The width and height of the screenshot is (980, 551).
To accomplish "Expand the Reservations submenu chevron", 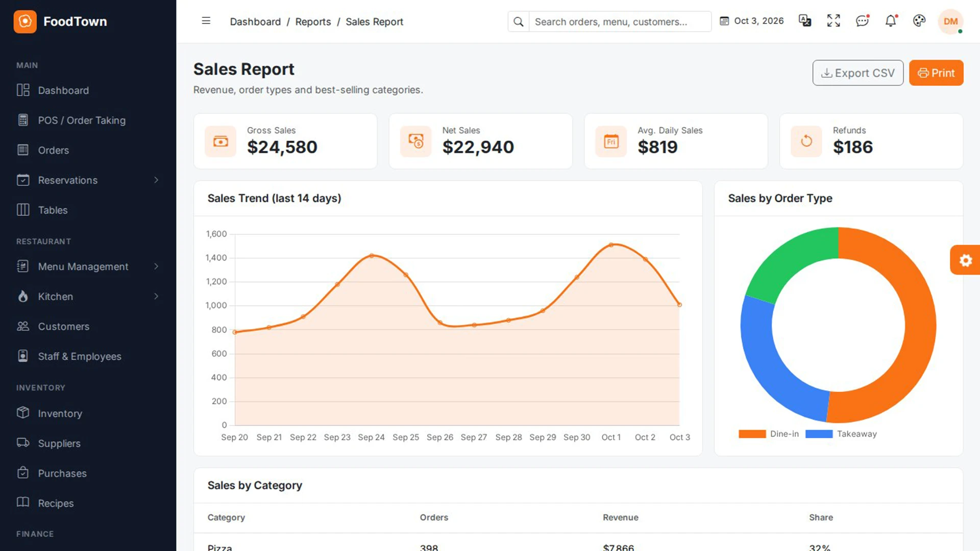I will pos(156,180).
